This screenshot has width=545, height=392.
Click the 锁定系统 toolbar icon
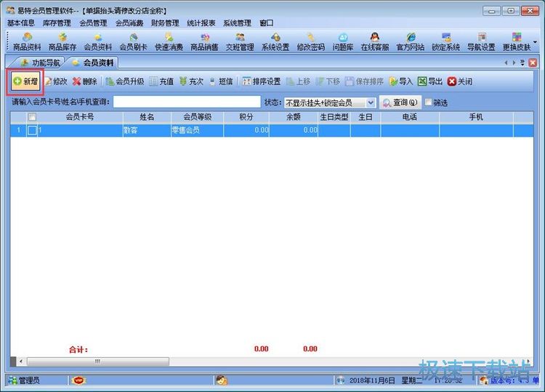[446, 41]
